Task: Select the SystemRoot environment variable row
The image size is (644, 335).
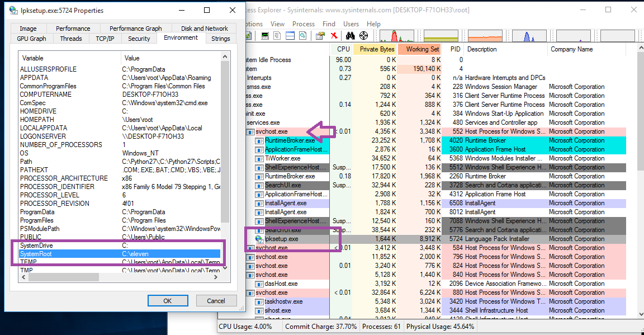Action: pos(120,254)
